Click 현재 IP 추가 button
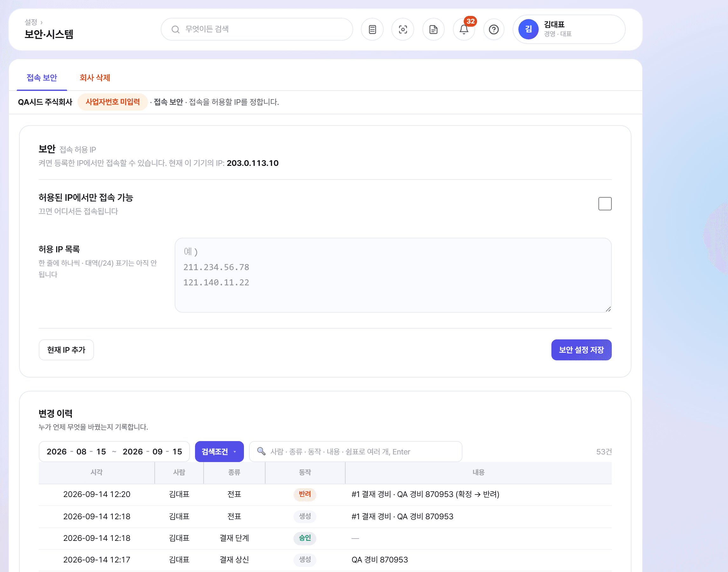The width and height of the screenshot is (728, 572). pos(66,350)
